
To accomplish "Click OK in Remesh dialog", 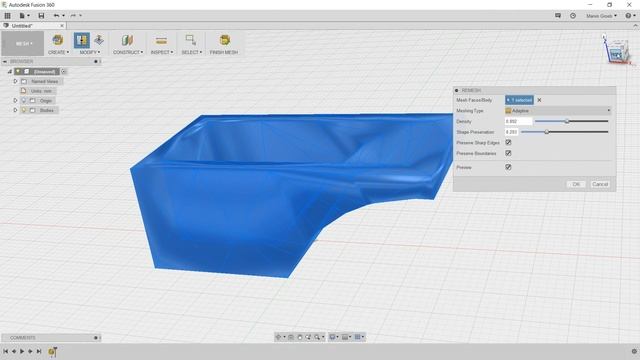I will 576,184.
